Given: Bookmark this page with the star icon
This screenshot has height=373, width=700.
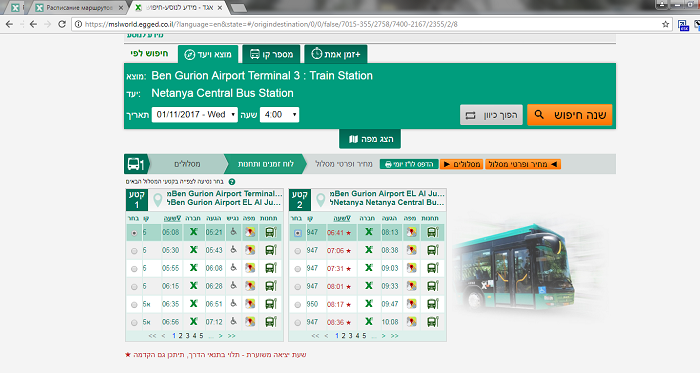Looking at the screenshot, I should 665,24.
